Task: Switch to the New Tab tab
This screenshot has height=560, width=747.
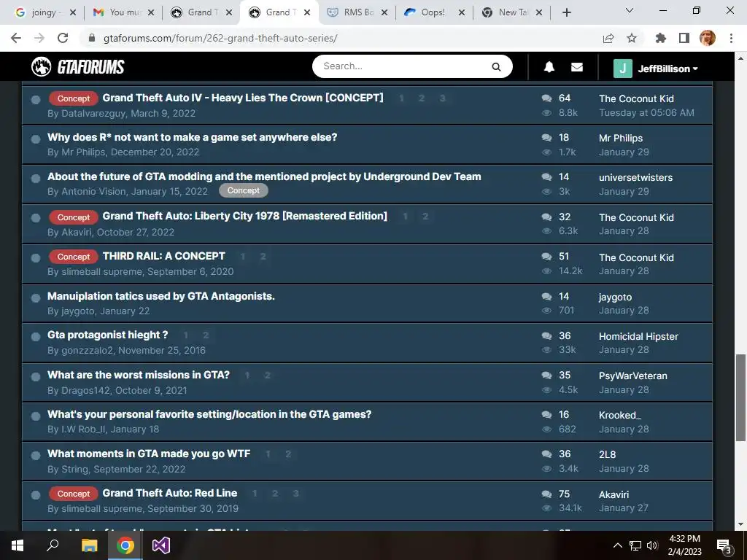Action: [x=513, y=12]
